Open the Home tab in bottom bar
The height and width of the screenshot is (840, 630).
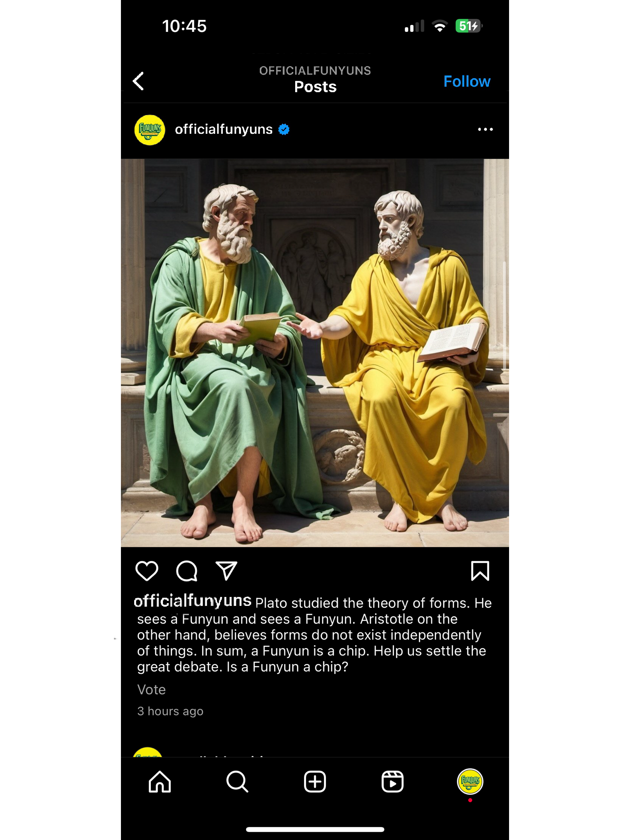coord(160,782)
